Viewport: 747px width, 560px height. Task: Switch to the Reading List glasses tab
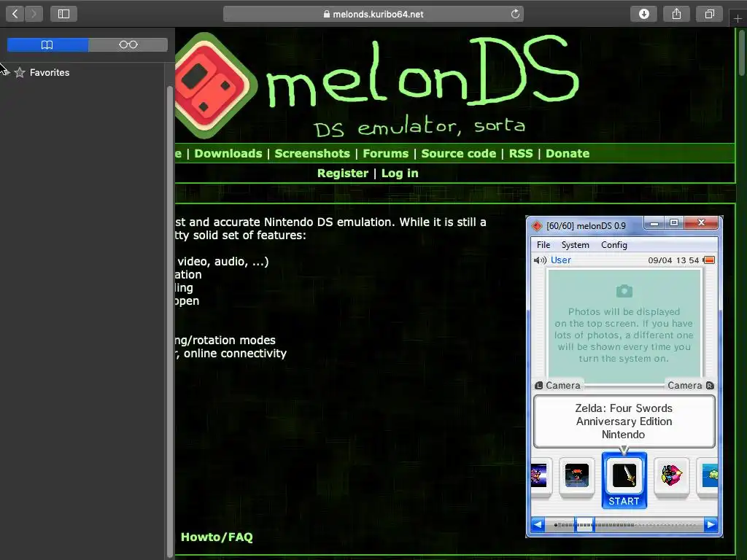(x=128, y=44)
